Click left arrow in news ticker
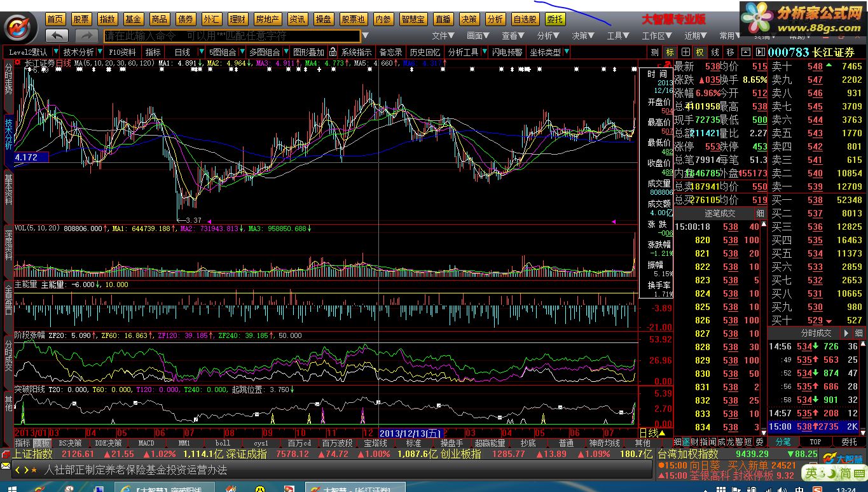 (18, 470)
